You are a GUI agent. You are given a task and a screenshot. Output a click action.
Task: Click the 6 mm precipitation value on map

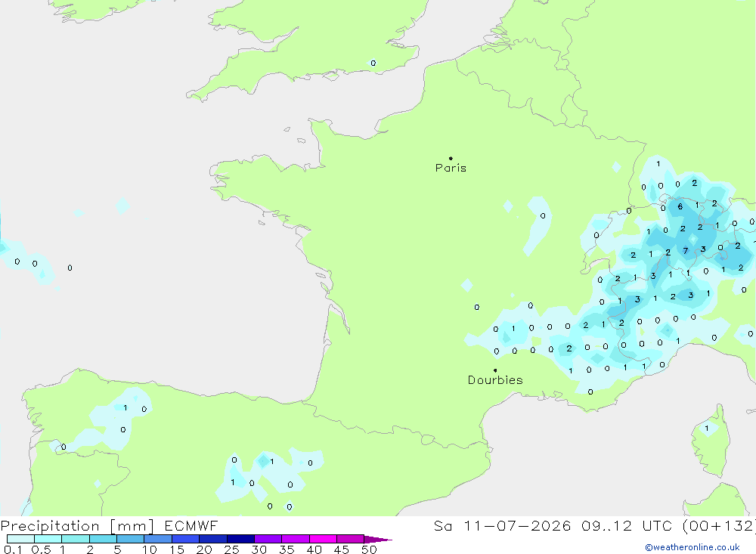(x=680, y=206)
